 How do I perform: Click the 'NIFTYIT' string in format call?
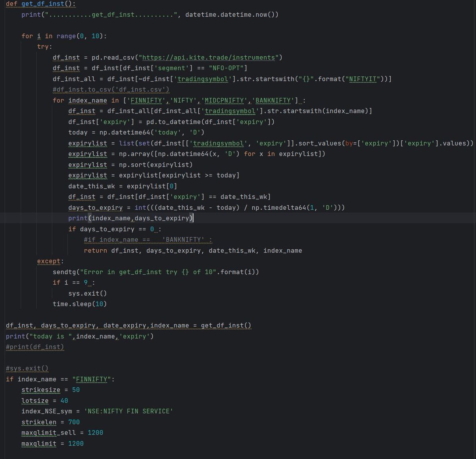(x=363, y=79)
